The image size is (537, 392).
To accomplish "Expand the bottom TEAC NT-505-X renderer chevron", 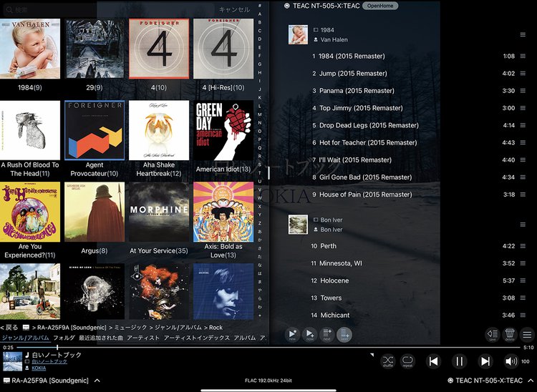I will pos(531,381).
